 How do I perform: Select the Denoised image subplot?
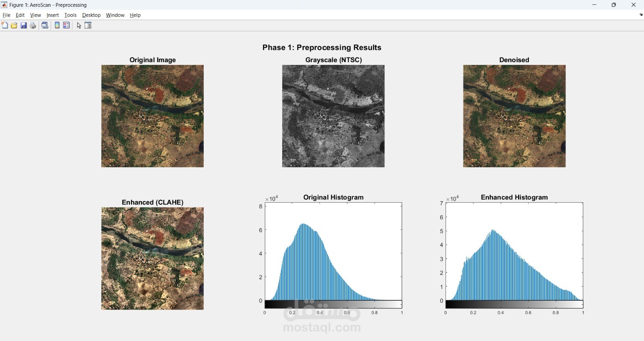(514, 116)
